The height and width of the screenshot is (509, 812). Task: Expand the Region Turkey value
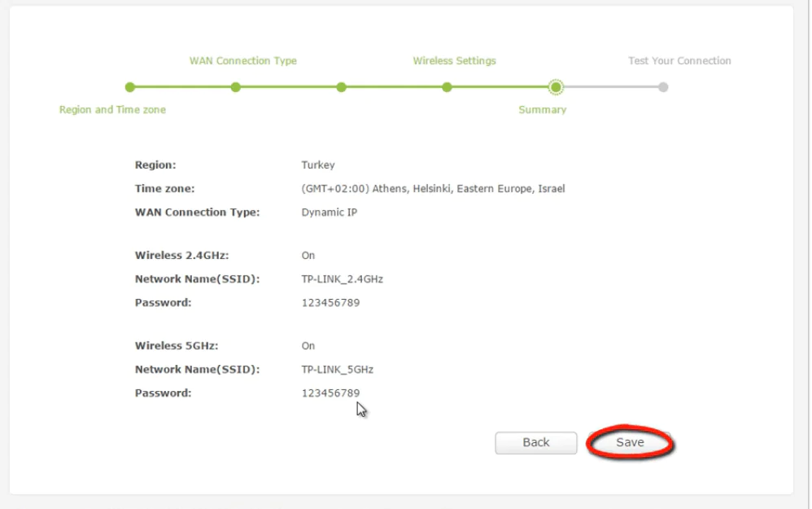[x=317, y=165]
